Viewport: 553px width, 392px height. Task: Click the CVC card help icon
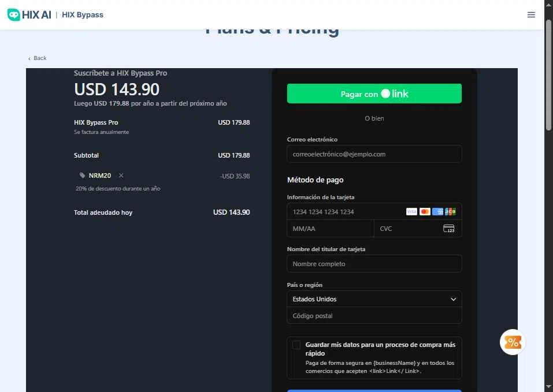pyautogui.click(x=448, y=229)
